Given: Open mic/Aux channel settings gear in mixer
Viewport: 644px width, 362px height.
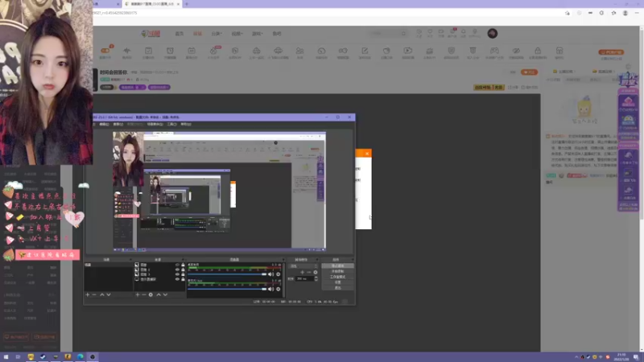Looking at the screenshot, I should tap(278, 289).
